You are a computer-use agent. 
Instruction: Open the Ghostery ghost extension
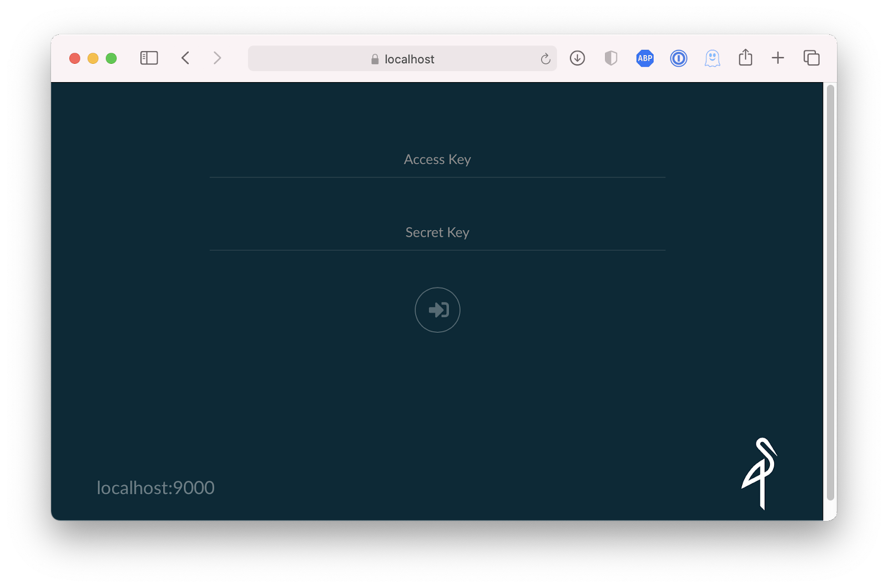[x=712, y=58]
